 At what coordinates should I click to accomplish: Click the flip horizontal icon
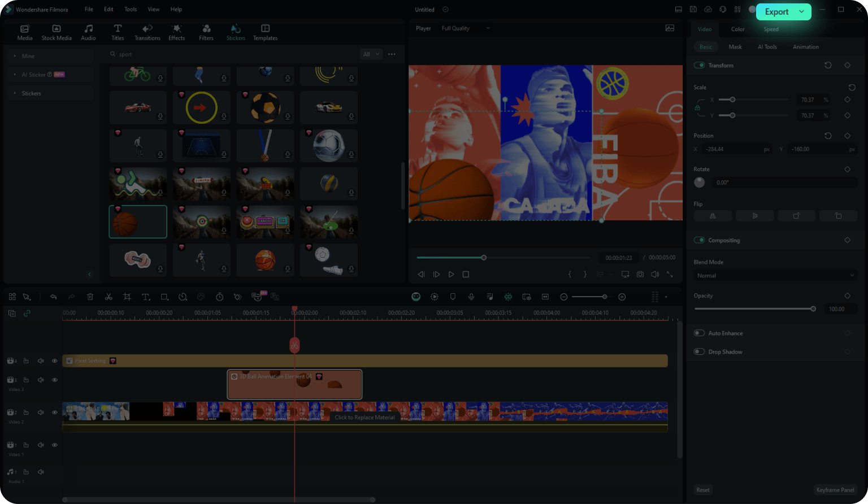(x=713, y=216)
